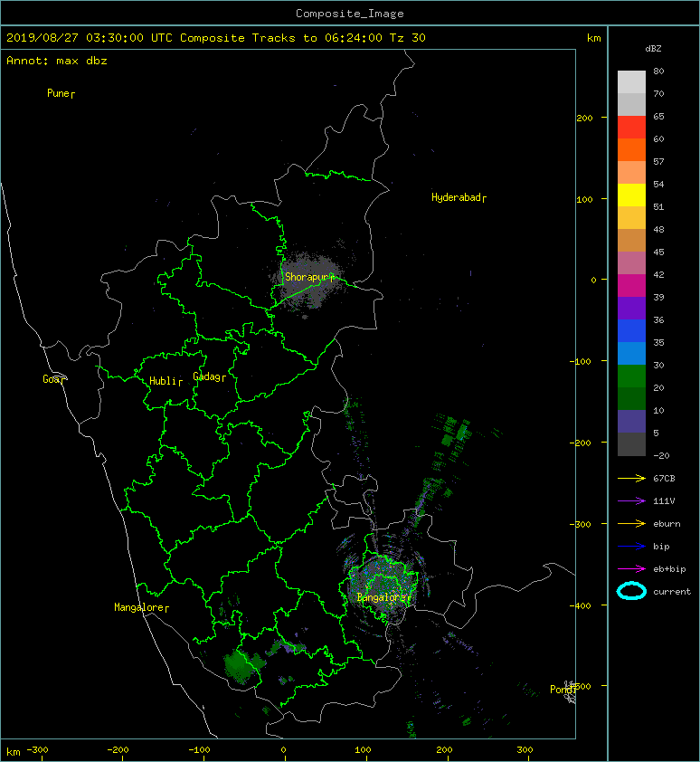Click the yellow 67CB arrow legend icon
Viewport: 700px width, 762px height.
tap(631, 479)
